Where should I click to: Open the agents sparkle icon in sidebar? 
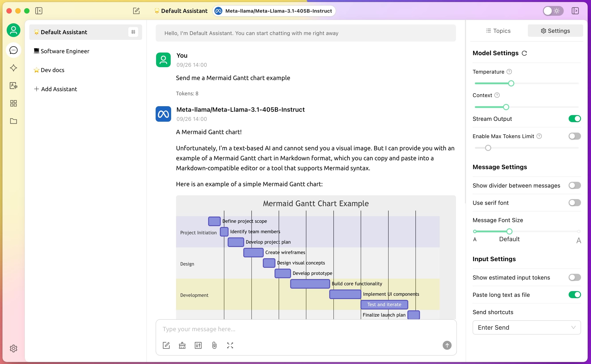14,68
